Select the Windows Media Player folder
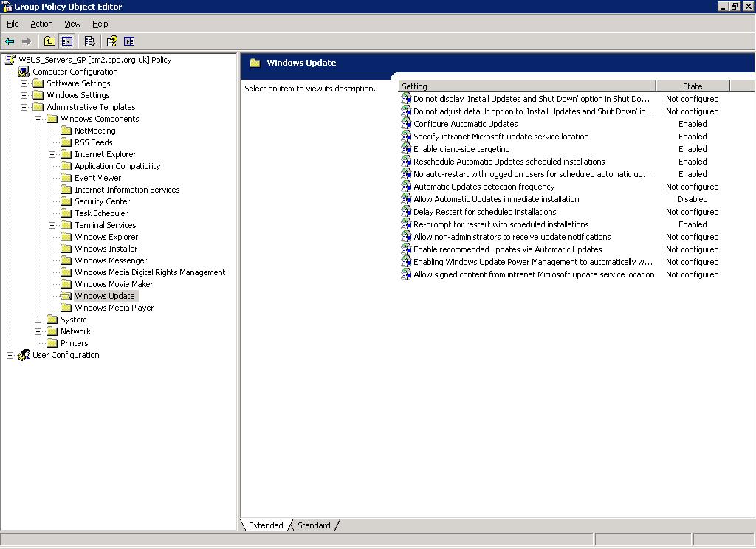The height and width of the screenshot is (549, 756). pos(114,308)
